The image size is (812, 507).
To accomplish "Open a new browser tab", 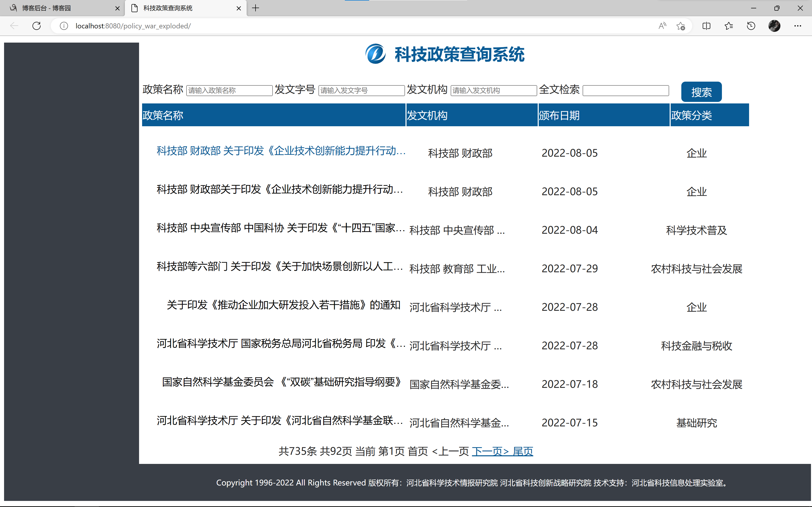I will click(256, 8).
